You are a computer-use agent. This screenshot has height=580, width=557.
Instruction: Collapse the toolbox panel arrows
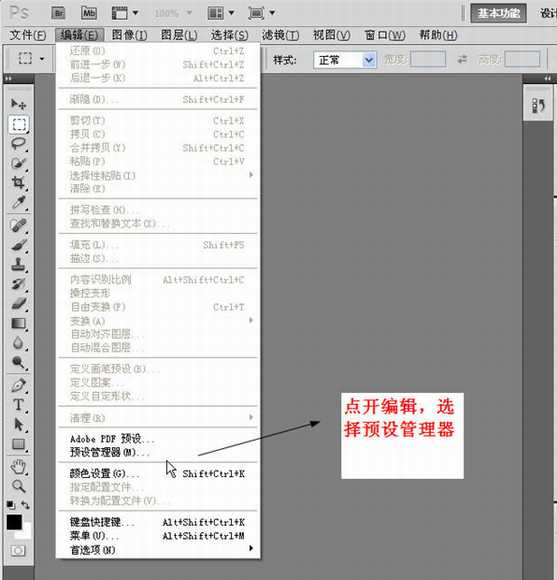coord(8,78)
